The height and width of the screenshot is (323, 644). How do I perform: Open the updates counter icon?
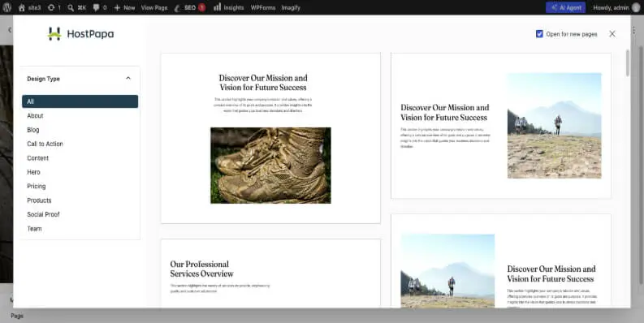click(54, 7)
